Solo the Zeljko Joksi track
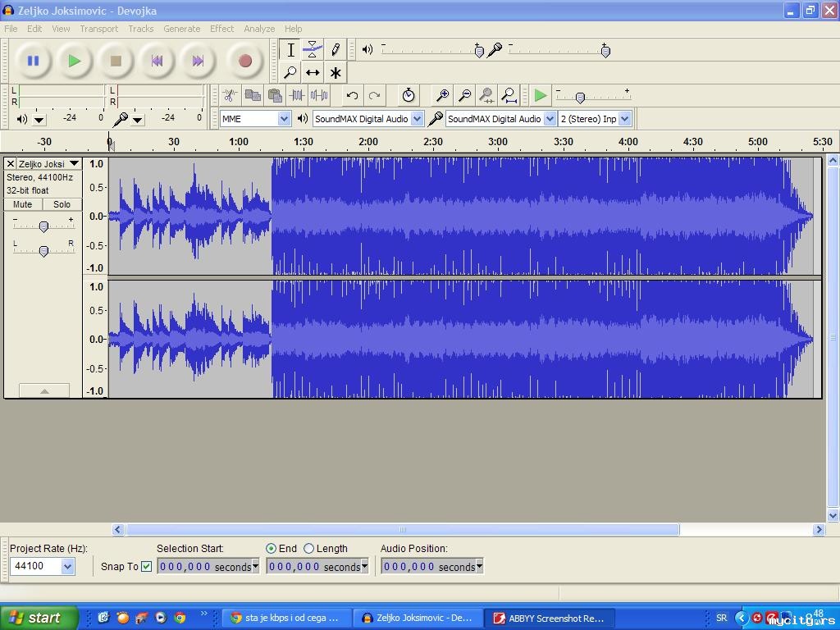Viewport: 840px width, 630px height. click(x=62, y=204)
